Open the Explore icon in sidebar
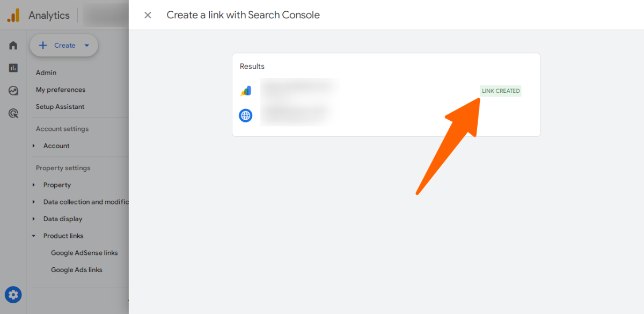 click(13, 91)
